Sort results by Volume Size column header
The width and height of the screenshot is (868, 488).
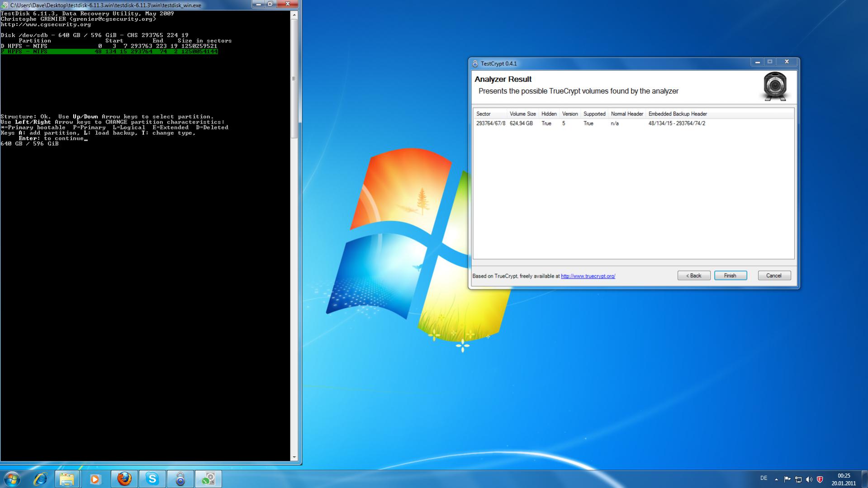[x=523, y=114]
